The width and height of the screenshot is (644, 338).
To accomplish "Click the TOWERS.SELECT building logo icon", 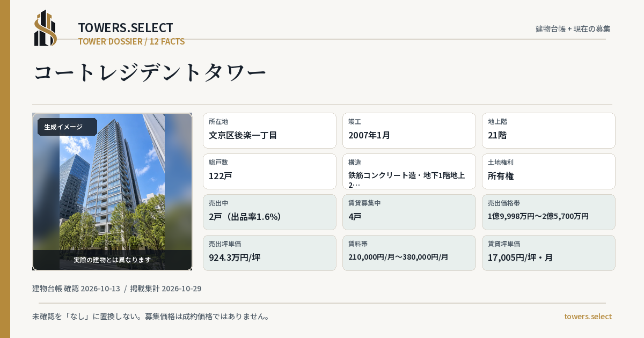I will pyautogui.click(x=46, y=28).
